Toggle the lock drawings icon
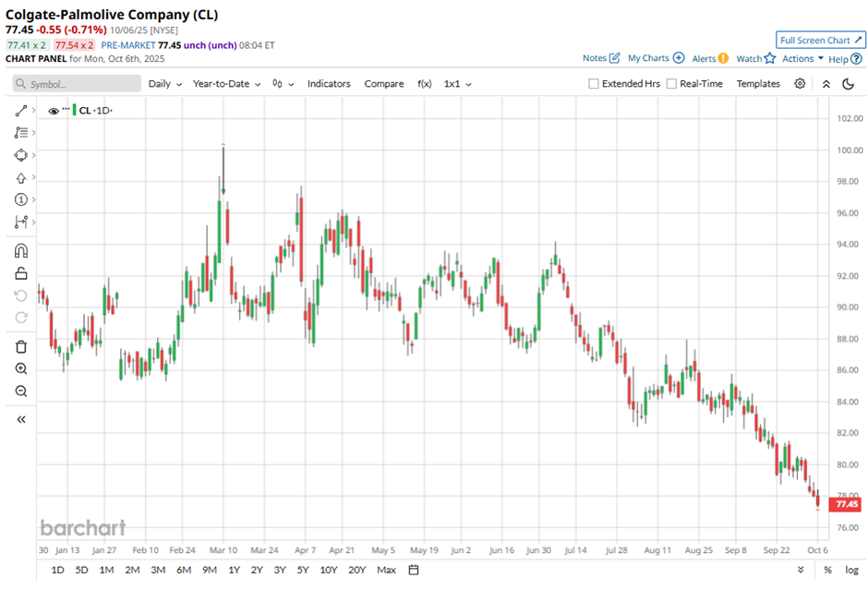 [x=21, y=273]
